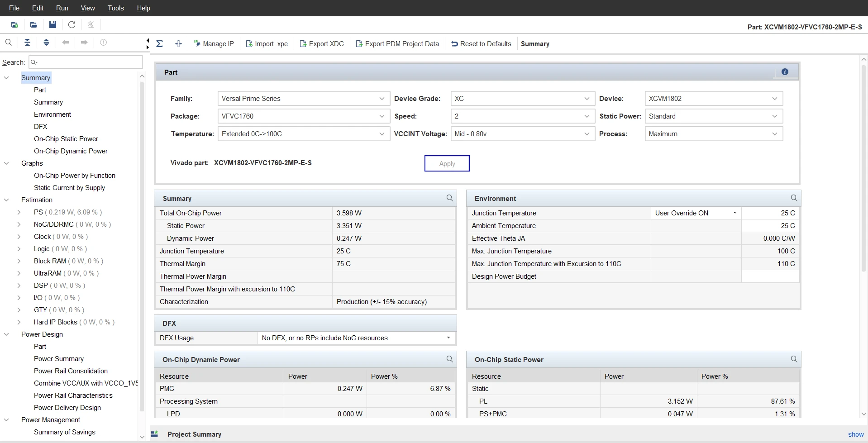The image size is (868, 443).
Task: Click the search icon in Summary panel header
Action: [x=449, y=198]
